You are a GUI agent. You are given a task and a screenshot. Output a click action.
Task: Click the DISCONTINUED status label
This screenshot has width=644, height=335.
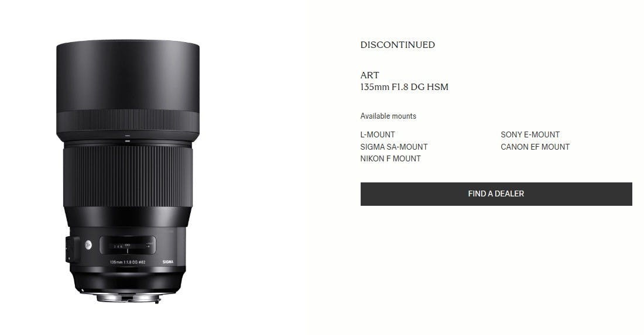398,44
